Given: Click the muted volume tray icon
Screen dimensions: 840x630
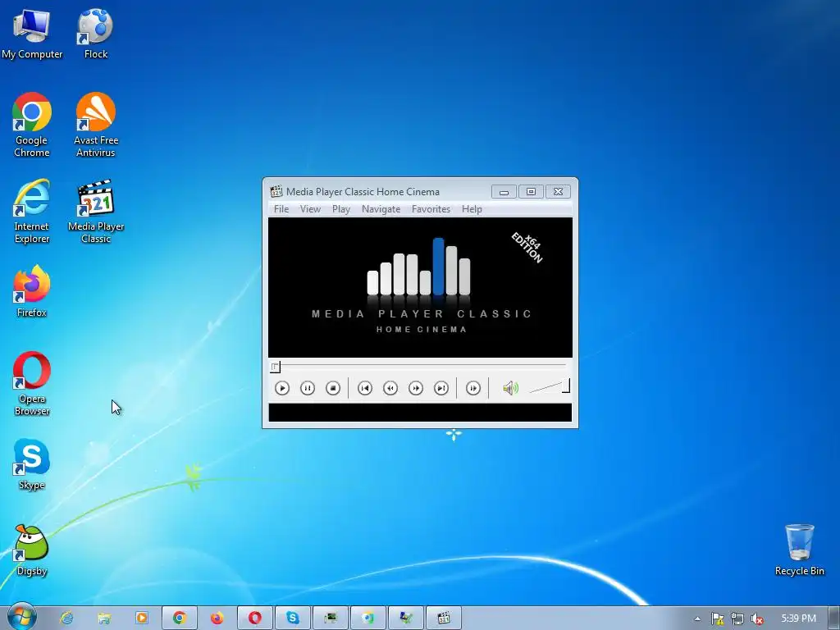Looking at the screenshot, I should (x=757, y=619).
